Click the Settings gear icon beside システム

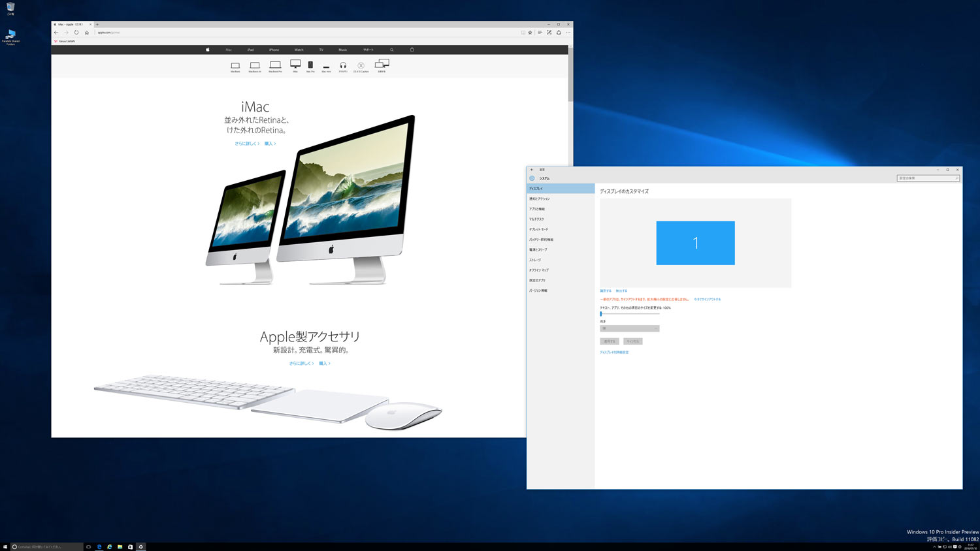(x=532, y=178)
